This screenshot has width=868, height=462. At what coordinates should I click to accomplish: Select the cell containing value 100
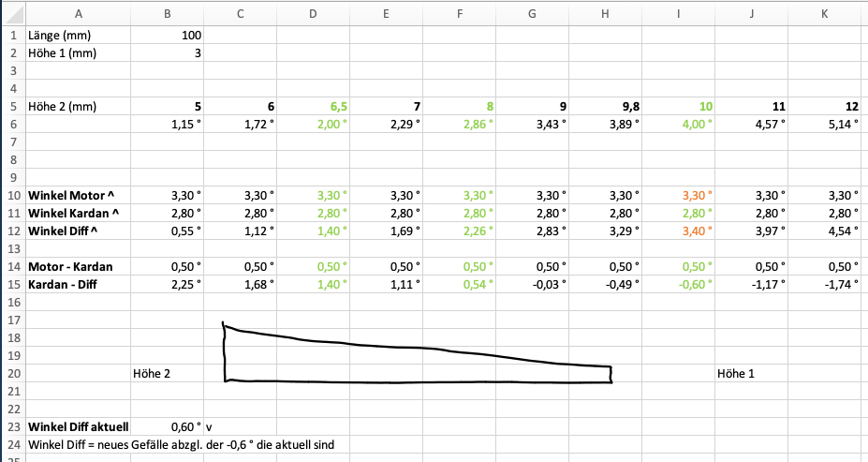(x=168, y=35)
